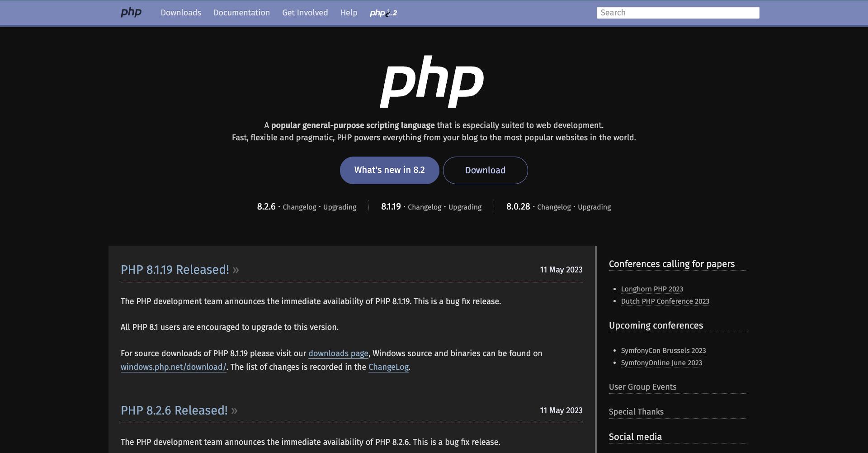Open the downloads page link in the article
The width and height of the screenshot is (868, 453).
(338, 353)
